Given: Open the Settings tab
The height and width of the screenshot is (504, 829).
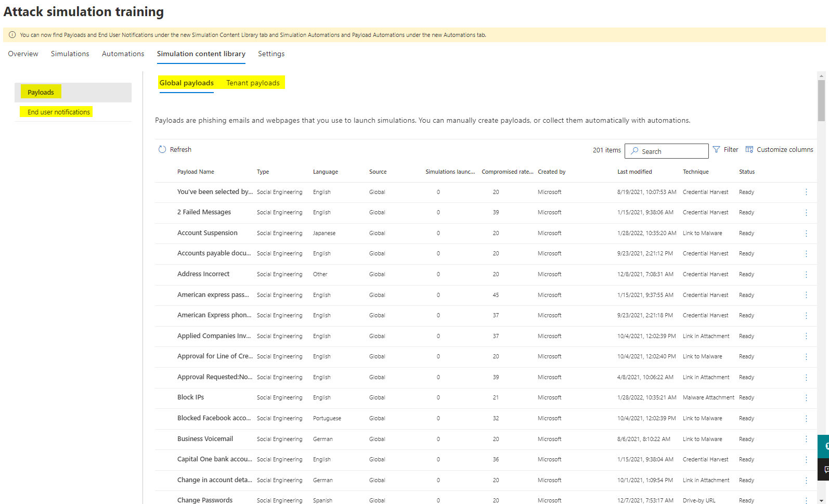Looking at the screenshot, I should point(271,54).
